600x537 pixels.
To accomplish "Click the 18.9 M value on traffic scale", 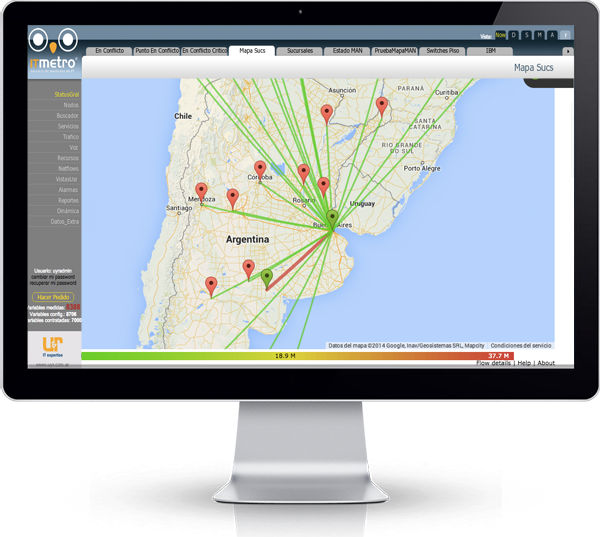I will tap(285, 356).
